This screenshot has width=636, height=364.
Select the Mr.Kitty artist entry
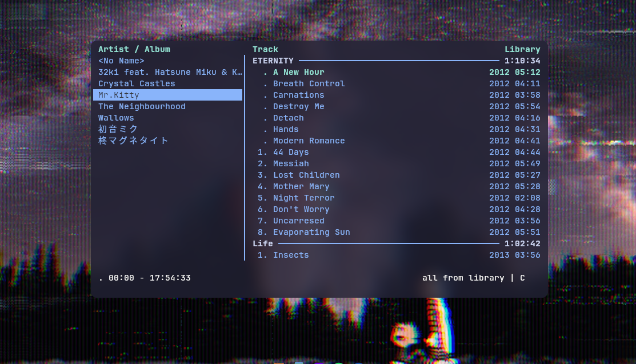119,95
